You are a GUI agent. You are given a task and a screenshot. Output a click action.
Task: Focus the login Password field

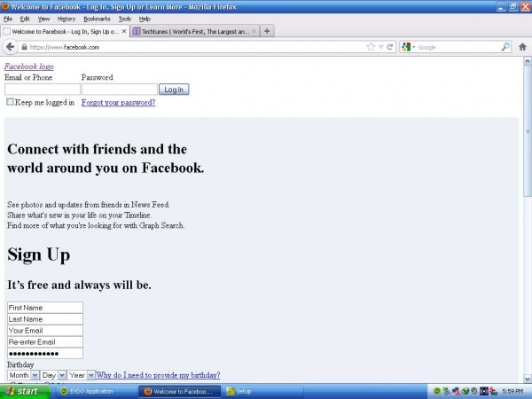120,90
